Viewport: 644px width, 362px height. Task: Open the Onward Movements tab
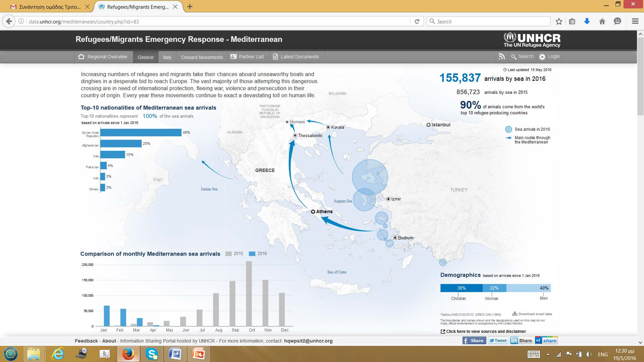(x=202, y=57)
